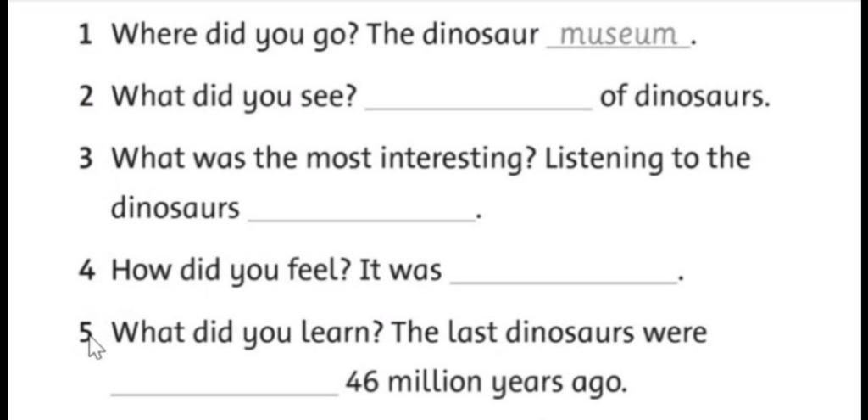Click the blank after the word "dinosaurs" in question 3

[362, 220]
